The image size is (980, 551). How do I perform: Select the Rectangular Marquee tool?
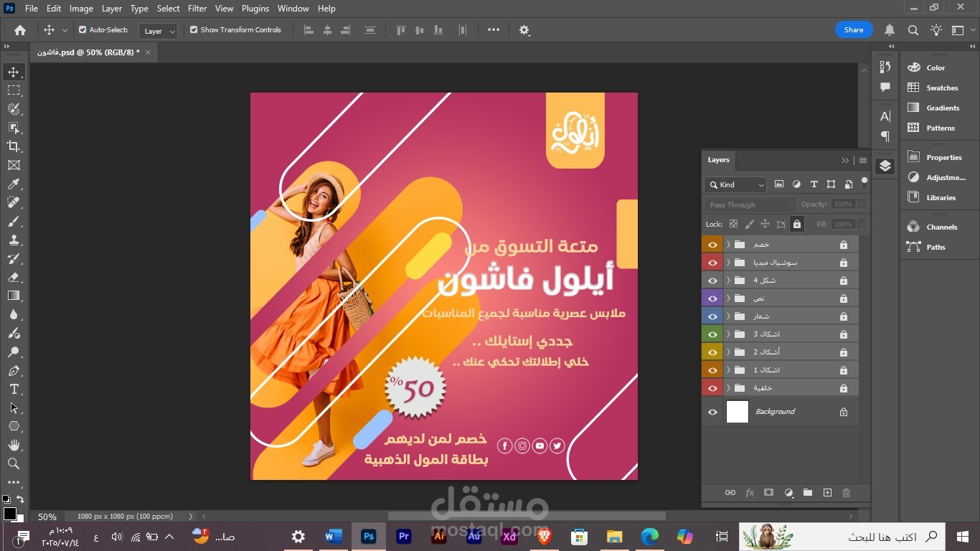[14, 90]
